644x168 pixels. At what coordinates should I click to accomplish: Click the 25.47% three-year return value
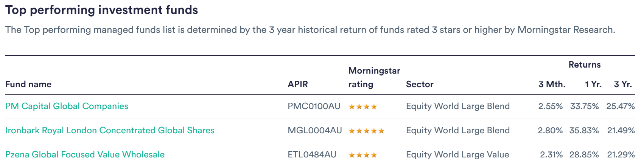coord(621,106)
